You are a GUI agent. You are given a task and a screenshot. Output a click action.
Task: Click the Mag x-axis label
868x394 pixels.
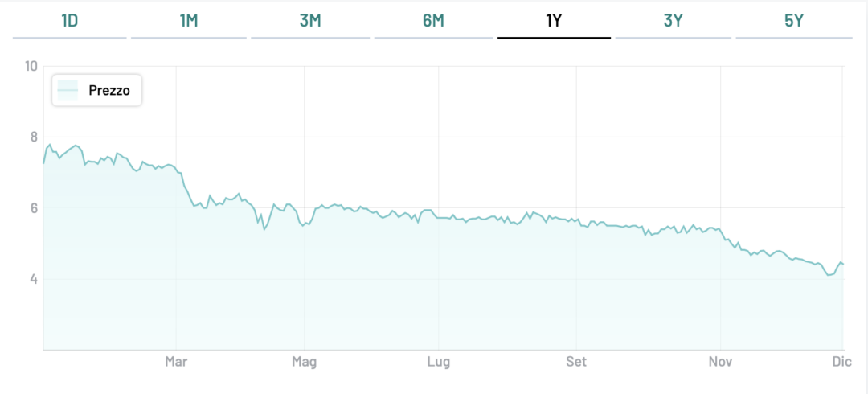click(304, 362)
